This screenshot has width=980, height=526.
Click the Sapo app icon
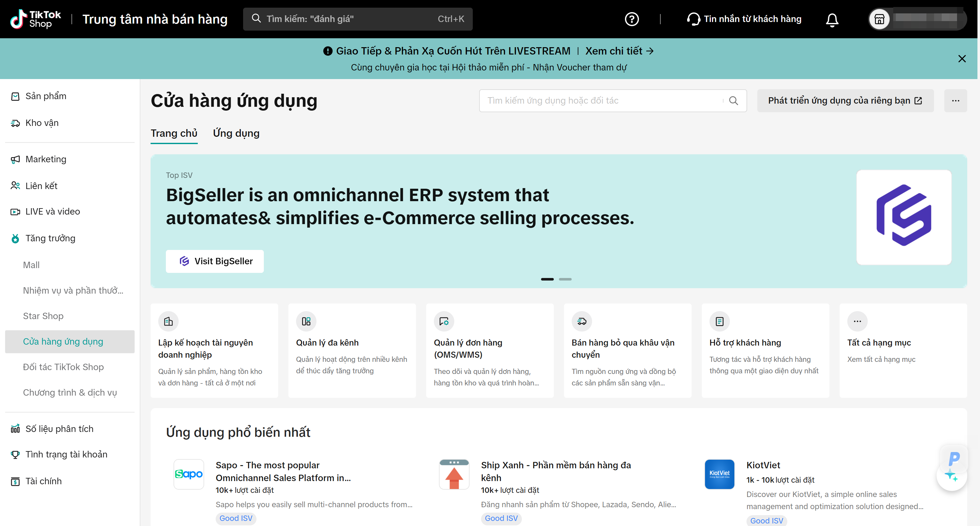(189, 474)
